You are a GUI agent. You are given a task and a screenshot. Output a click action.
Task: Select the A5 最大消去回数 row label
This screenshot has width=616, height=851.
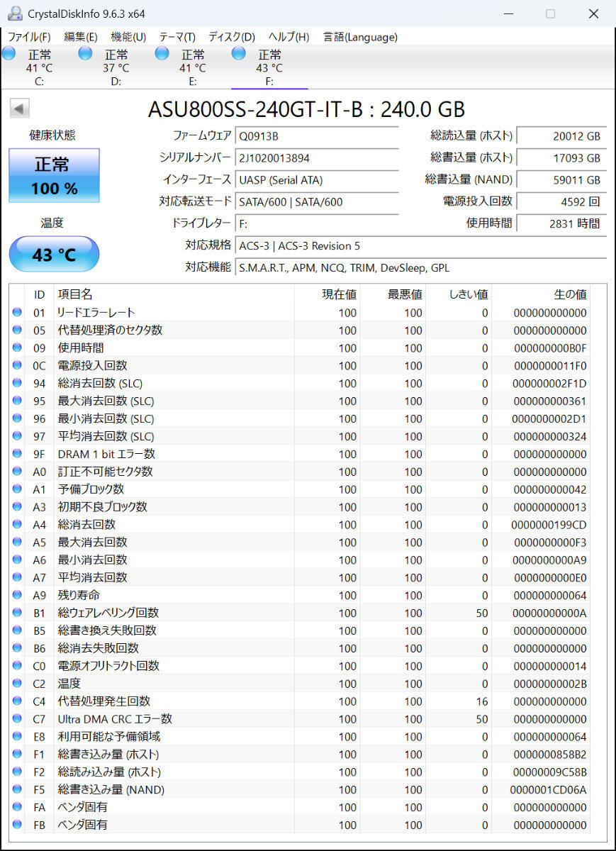pos(92,542)
